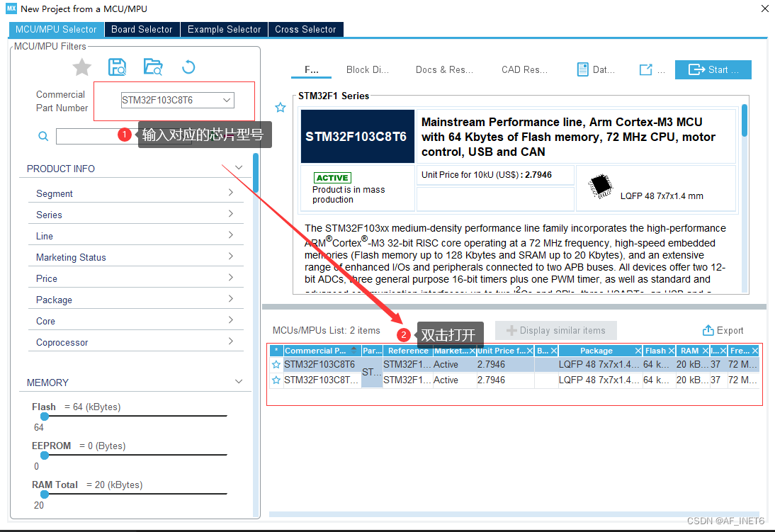Image resolution: width=775 pixels, height=532 pixels.
Task: Click the magnifier search icon
Action: 43,136
